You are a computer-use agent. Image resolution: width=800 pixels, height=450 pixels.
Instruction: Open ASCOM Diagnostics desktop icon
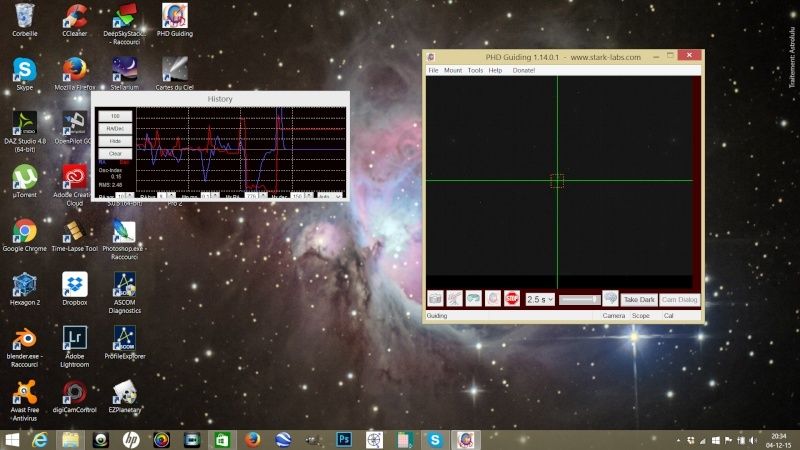point(124,293)
